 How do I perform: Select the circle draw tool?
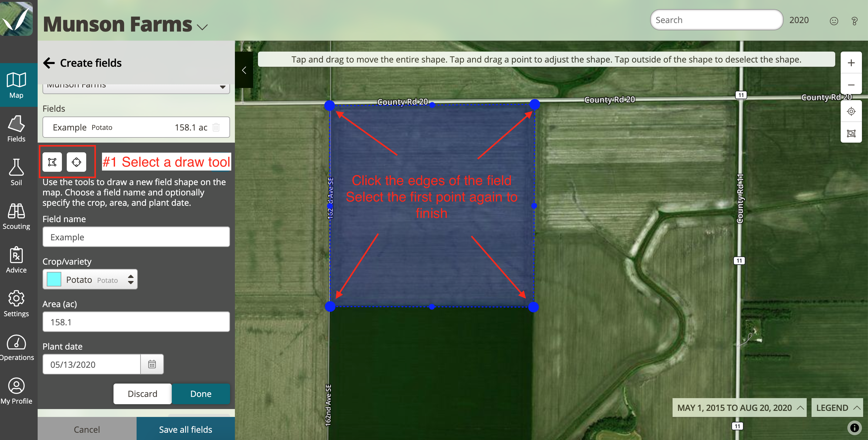(x=76, y=162)
